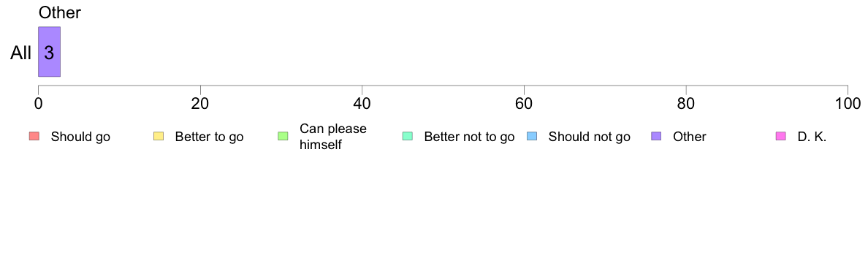Click the 0 axis tick label
This screenshot has width=868, height=269.
(38, 104)
